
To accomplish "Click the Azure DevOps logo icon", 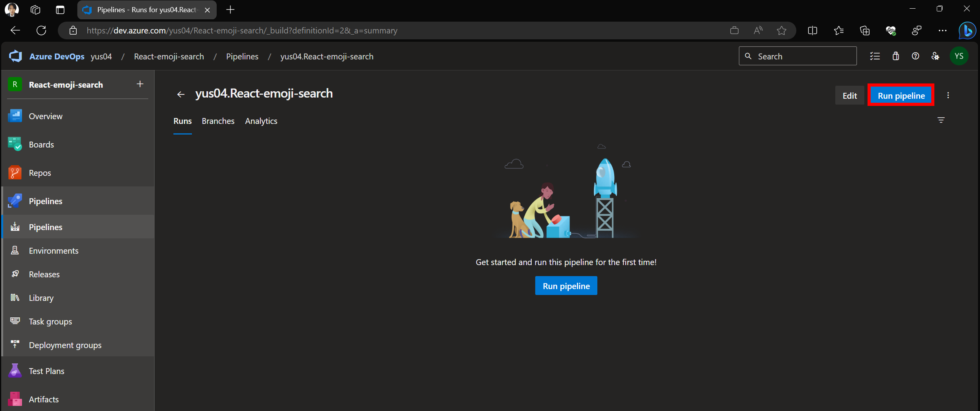I will coord(16,56).
